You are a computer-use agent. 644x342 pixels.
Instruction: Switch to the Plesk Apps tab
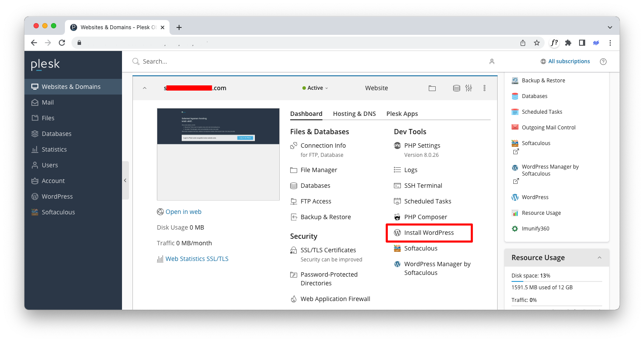coord(402,114)
